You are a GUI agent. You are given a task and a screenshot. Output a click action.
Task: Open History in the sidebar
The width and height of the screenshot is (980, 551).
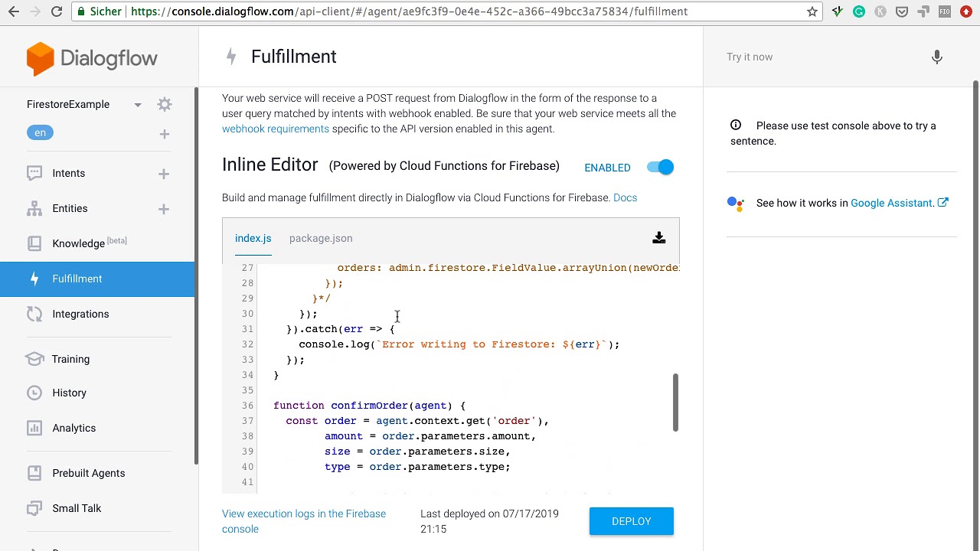pos(69,393)
